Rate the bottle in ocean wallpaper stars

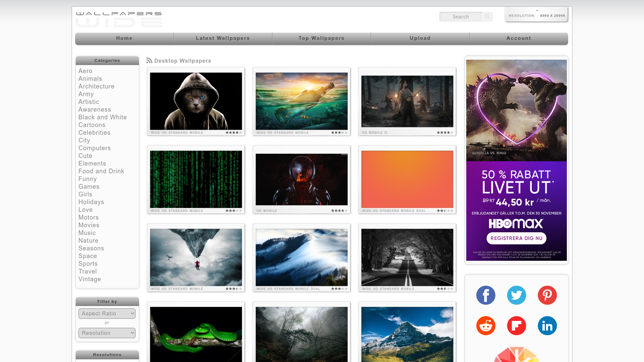click(339, 133)
